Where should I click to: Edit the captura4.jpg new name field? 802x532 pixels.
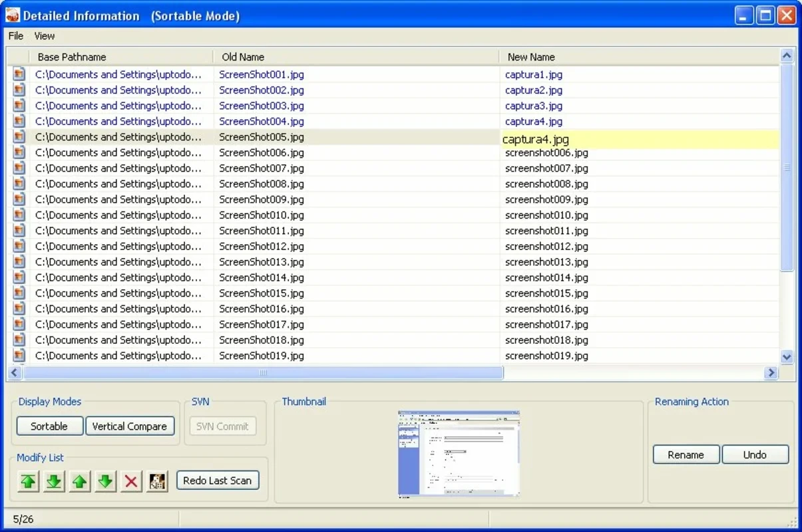click(x=638, y=139)
